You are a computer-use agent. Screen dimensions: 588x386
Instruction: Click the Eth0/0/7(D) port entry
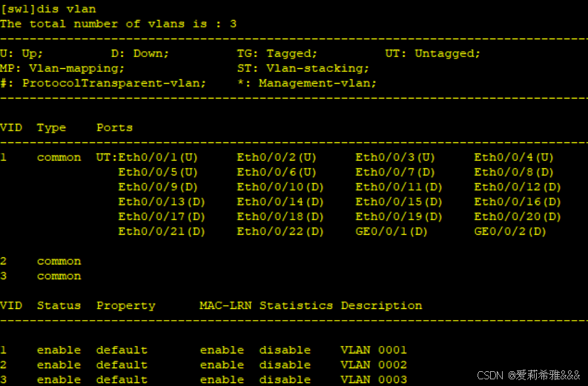point(395,172)
